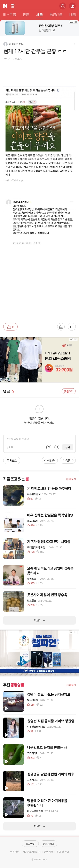Click the share icon below post
The width and height of the screenshot is (79, 868).
tap(72, 326)
